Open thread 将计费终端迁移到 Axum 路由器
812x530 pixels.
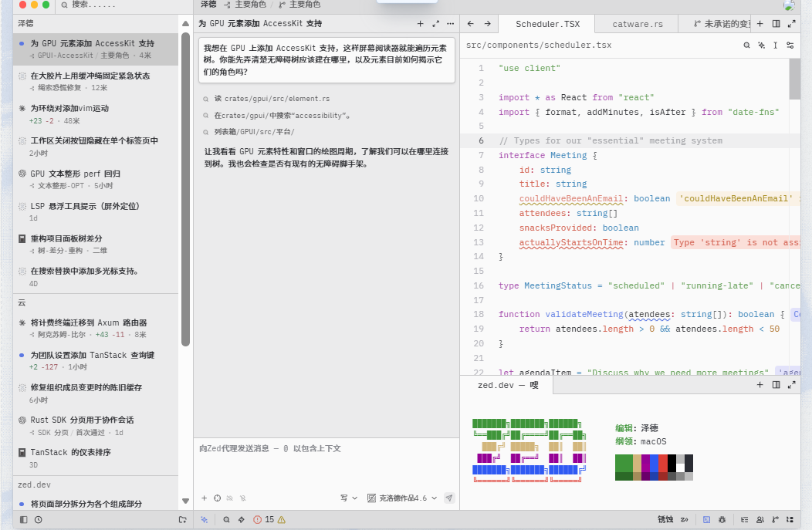click(95, 328)
